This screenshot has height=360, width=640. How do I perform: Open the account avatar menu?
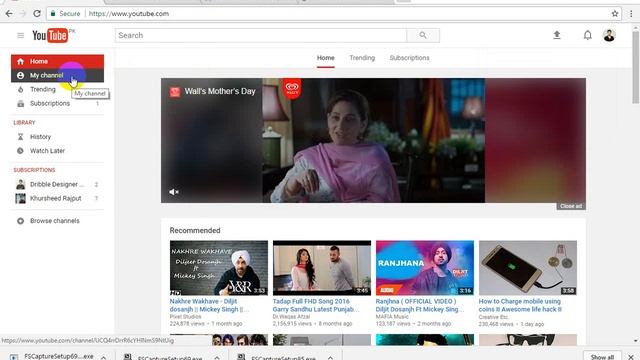pyautogui.click(x=609, y=36)
